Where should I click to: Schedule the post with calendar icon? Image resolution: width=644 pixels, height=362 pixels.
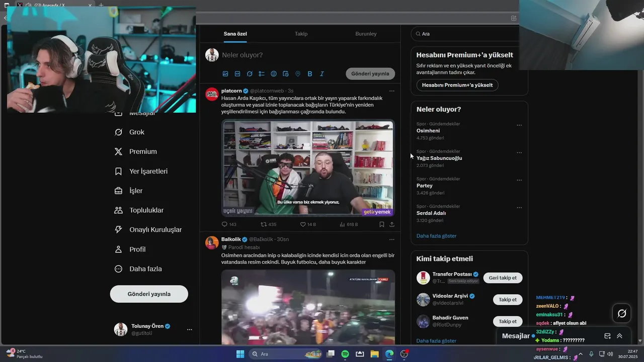(286, 74)
